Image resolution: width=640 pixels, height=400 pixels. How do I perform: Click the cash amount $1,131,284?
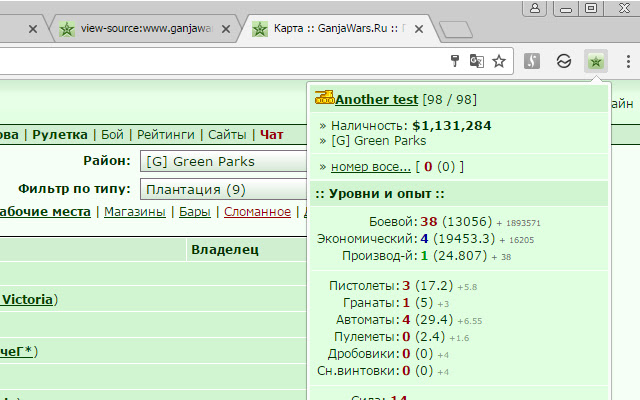pos(451,126)
